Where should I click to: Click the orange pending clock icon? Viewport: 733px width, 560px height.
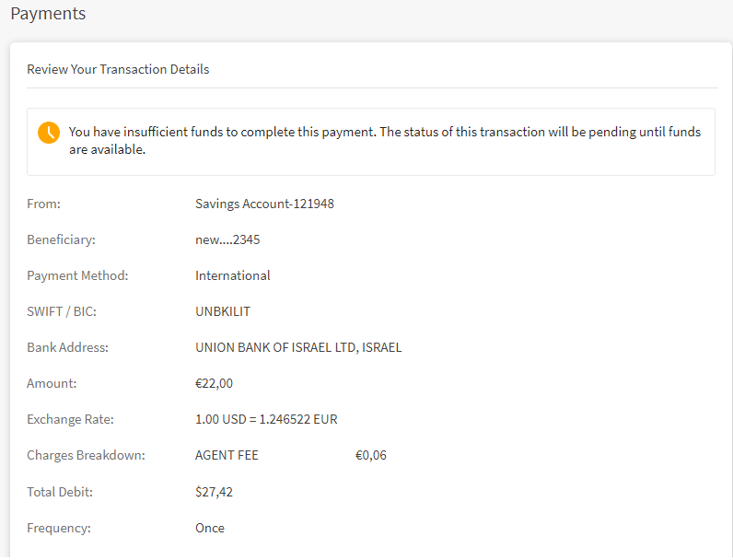pos(49,133)
